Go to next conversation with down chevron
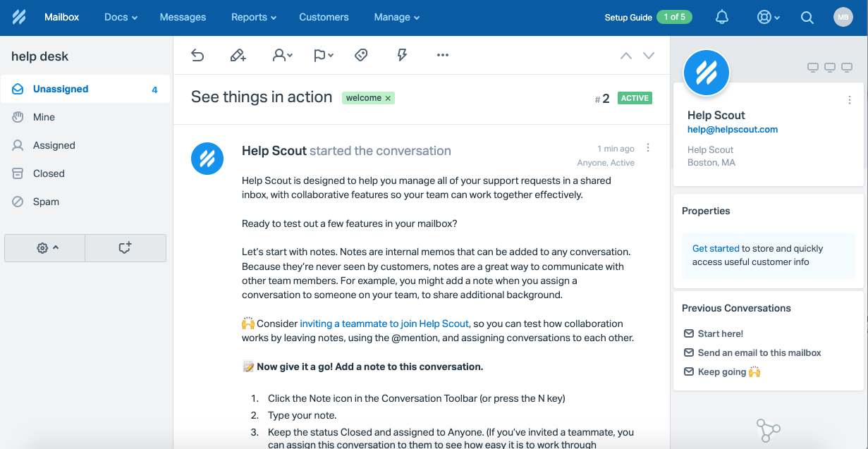Screen dimensions: 868x449 [649, 56]
